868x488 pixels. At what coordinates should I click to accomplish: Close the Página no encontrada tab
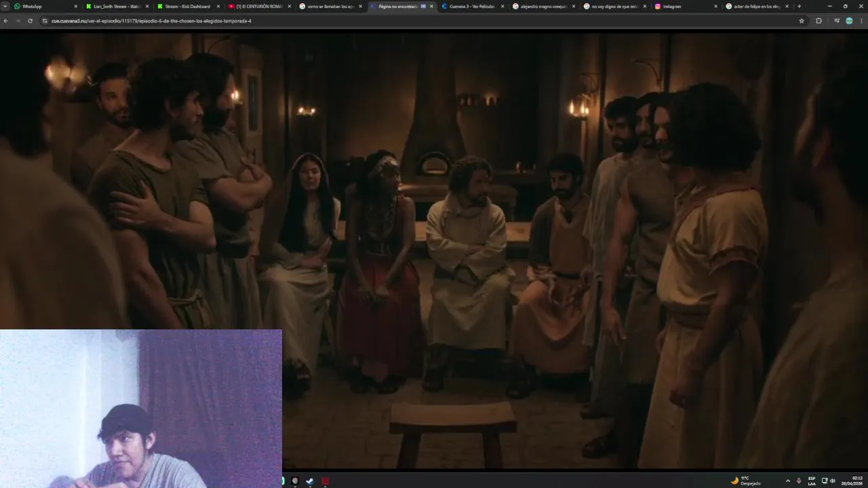tap(431, 6)
